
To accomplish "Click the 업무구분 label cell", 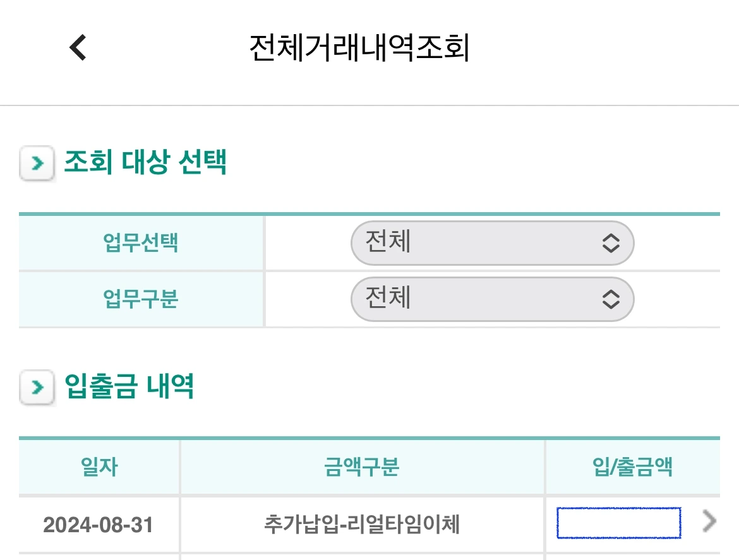I will (140, 299).
